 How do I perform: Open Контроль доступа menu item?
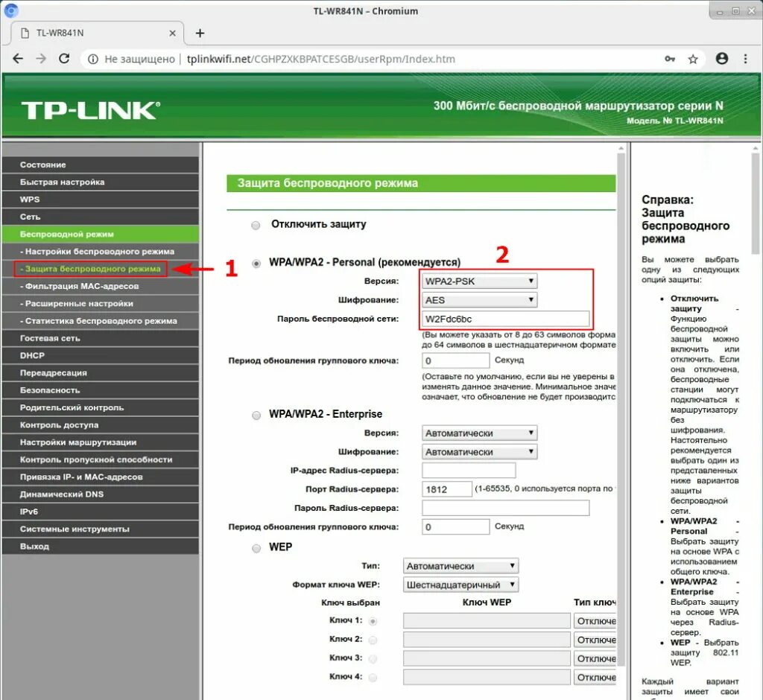point(101,424)
